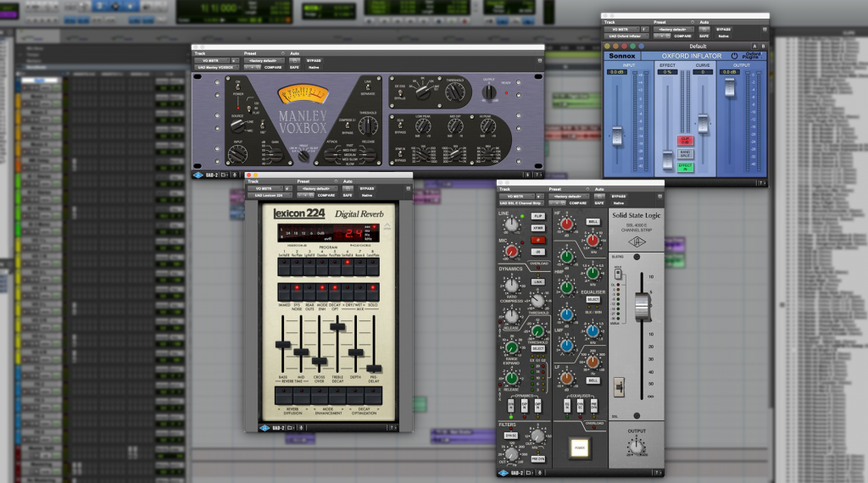Click SAFE in the Manley Voxbox header
The image size is (868, 483).
pos(294,67)
